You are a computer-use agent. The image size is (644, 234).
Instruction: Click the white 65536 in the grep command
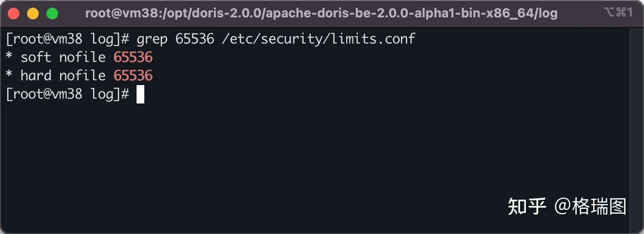195,39
